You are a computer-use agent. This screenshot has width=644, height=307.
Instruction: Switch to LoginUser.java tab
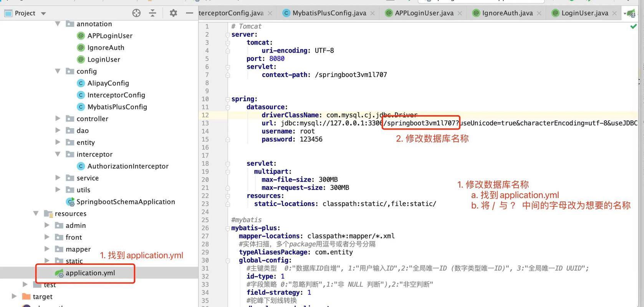click(x=584, y=13)
